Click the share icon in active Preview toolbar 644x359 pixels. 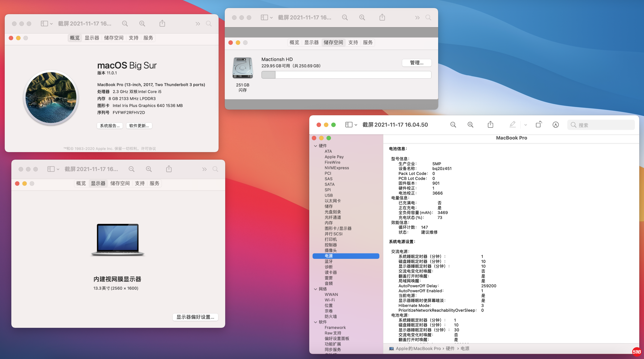pyautogui.click(x=490, y=124)
